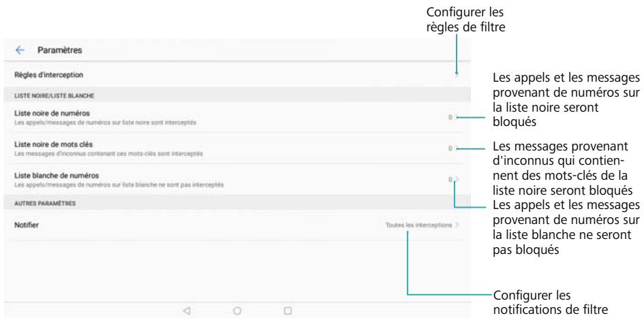Click the count for Liste noire de mots clés
Viewport: 644px width, 320px height.
point(450,148)
